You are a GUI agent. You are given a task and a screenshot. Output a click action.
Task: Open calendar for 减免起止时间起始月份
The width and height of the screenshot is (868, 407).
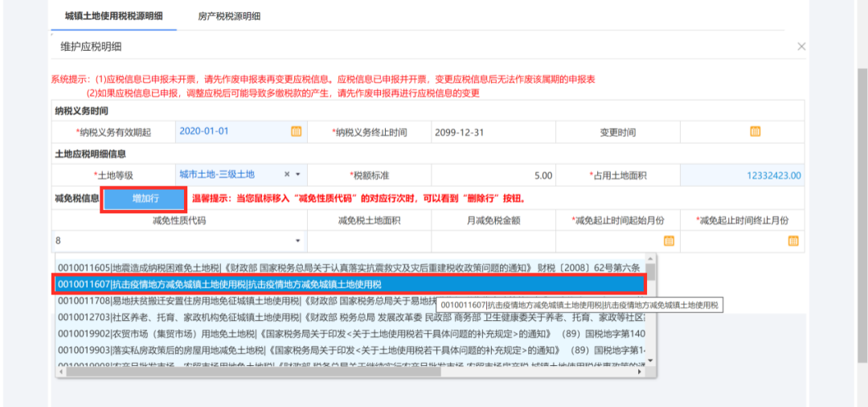669,240
